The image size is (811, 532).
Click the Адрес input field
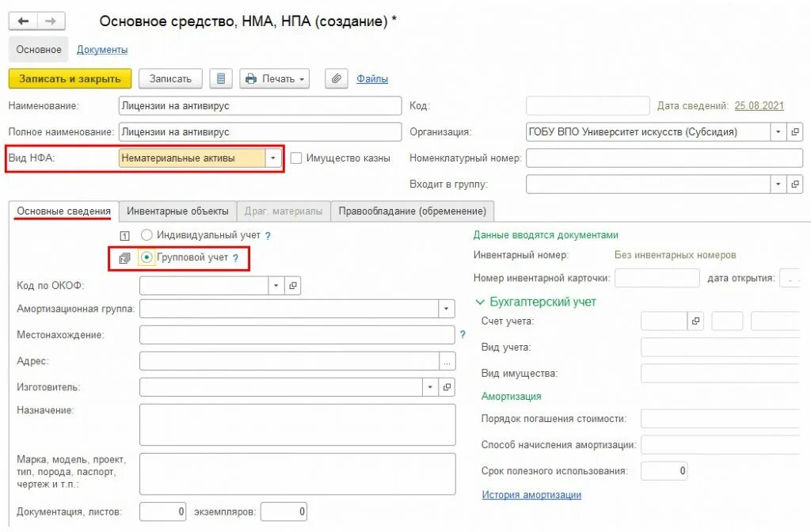(x=290, y=361)
